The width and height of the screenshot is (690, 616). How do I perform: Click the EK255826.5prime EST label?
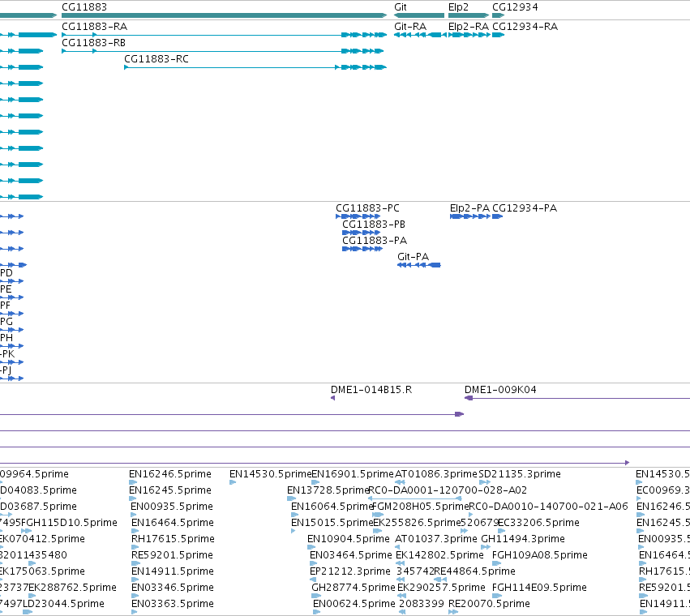pos(417,523)
